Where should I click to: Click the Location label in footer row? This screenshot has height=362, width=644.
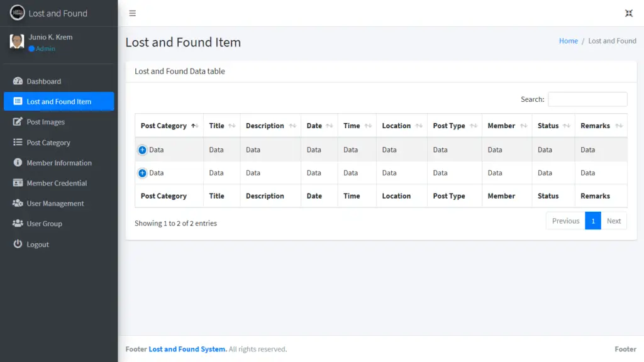396,196
